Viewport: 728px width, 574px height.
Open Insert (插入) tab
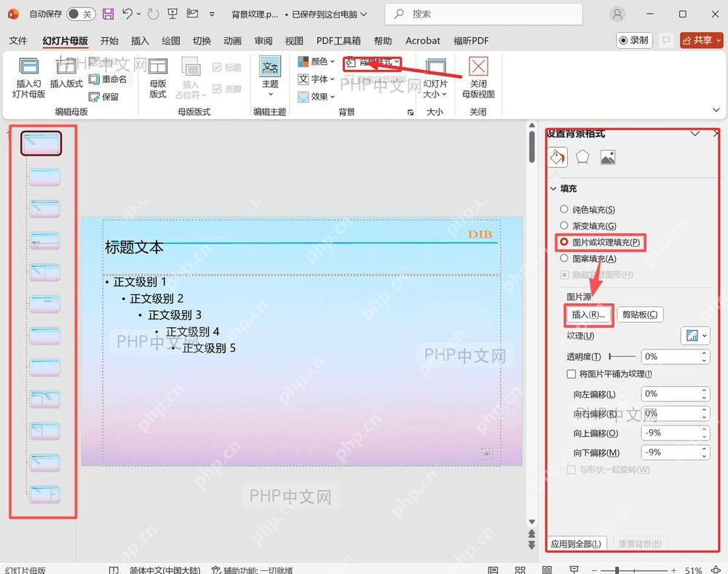[x=140, y=41]
